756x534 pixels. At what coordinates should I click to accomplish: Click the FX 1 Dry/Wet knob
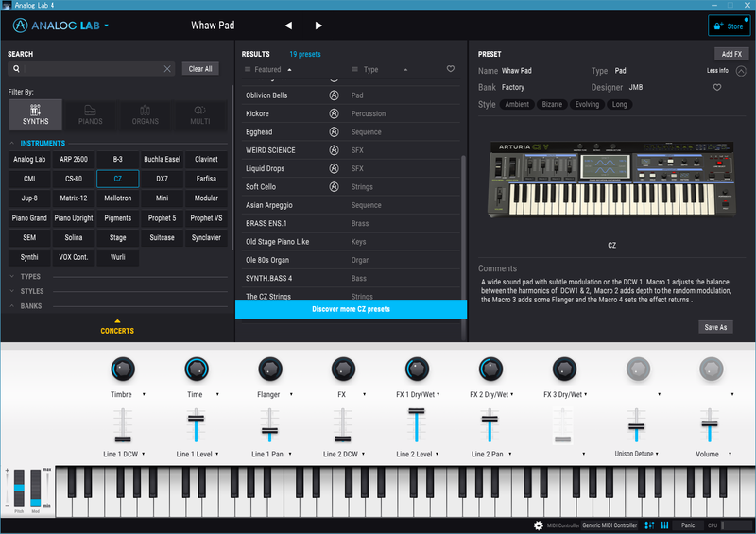pyautogui.click(x=417, y=370)
